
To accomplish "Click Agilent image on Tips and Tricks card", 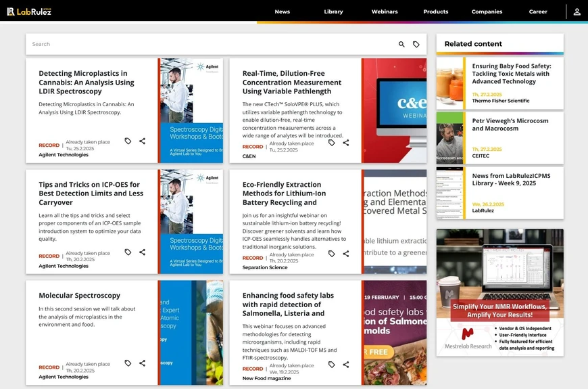I will (191, 221).
